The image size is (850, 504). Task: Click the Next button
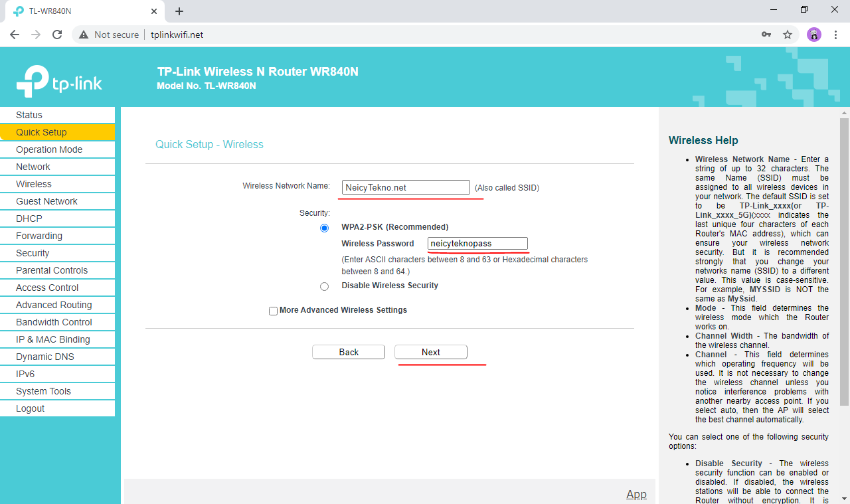431,352
